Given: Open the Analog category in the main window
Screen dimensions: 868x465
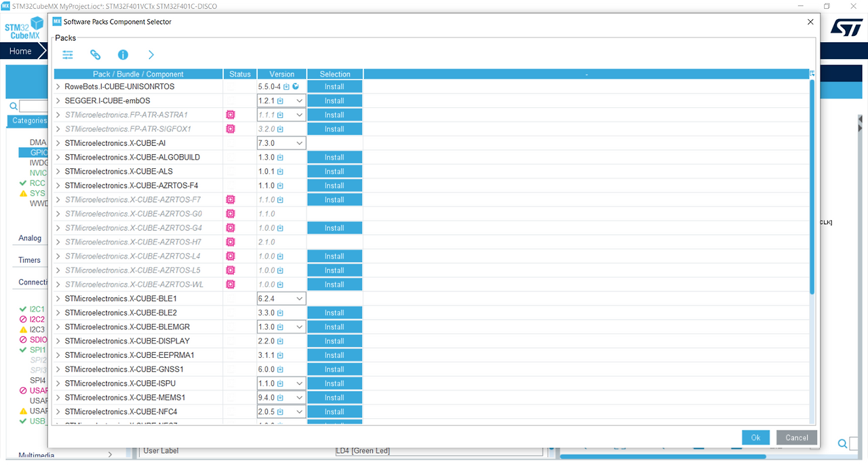Looking at the screenshot, I should point(30,238).
